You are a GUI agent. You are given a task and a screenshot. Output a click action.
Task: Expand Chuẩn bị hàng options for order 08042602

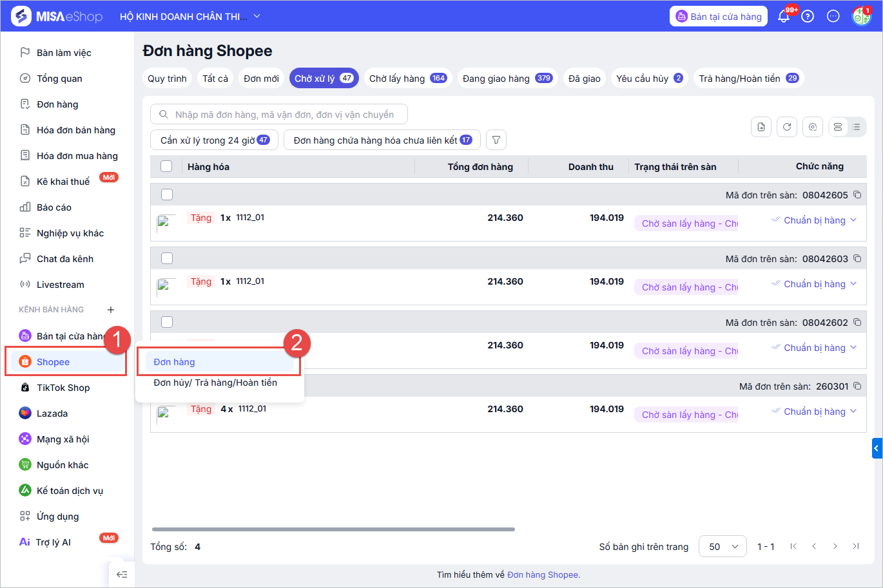click(853, 348)
